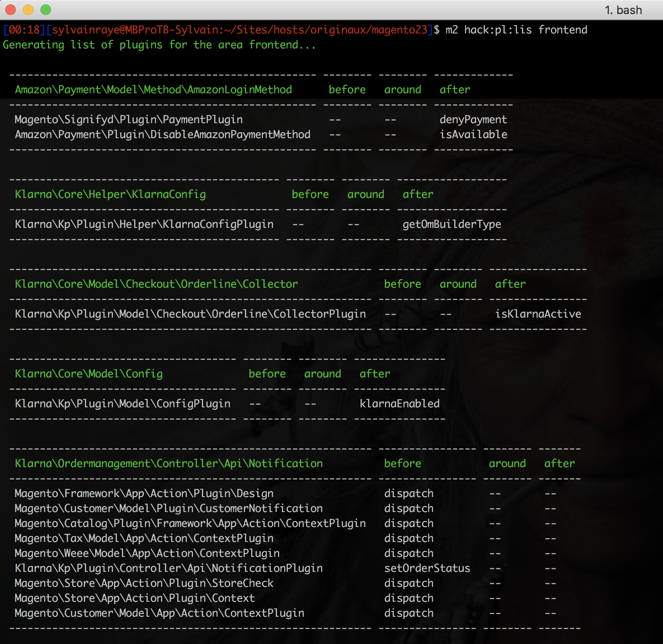The image size is (663, 644).
Task: Select Klarna\Kp\Plugin\Helper\KlarnaConfigPlugin row
Action: 258,224
